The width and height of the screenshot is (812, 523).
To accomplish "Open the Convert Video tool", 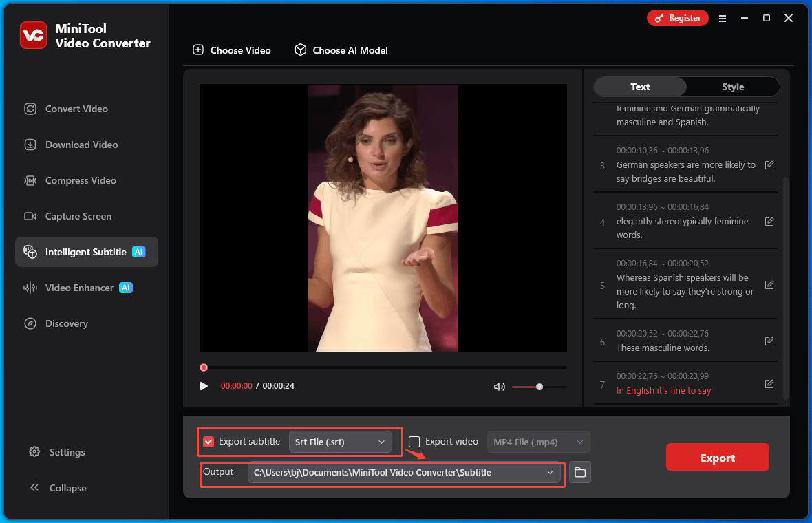I will click(x=76, y=109).
